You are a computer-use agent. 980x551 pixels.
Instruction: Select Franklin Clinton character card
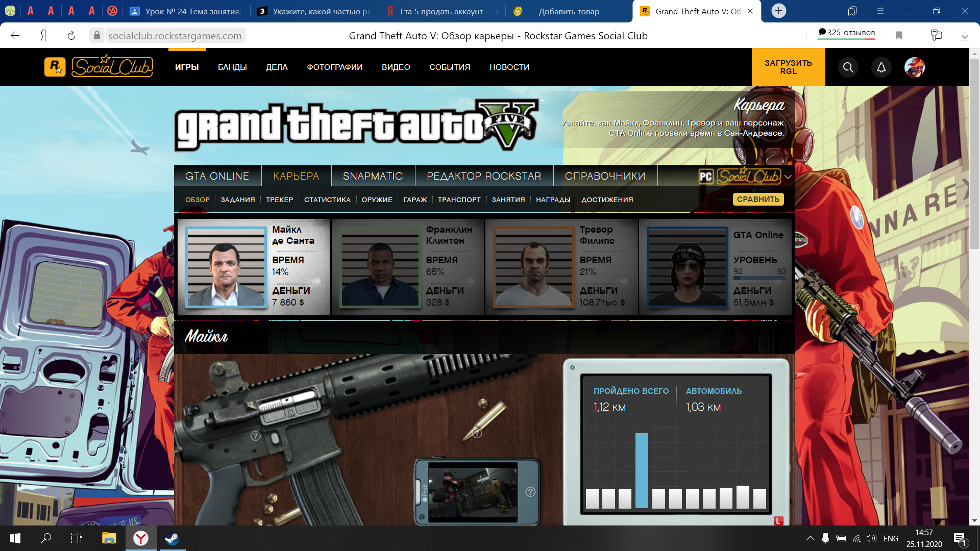click(x=408, y=267)
